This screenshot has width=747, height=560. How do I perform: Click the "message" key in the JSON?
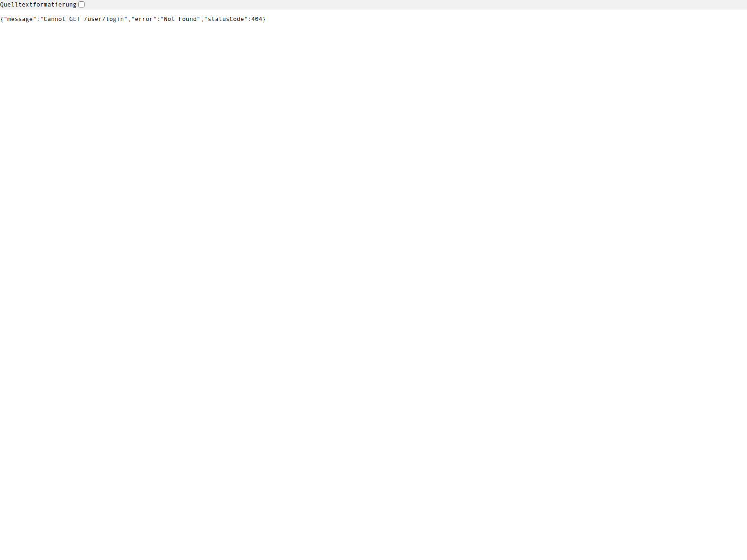pyautogui.click(x=21, y=19)
